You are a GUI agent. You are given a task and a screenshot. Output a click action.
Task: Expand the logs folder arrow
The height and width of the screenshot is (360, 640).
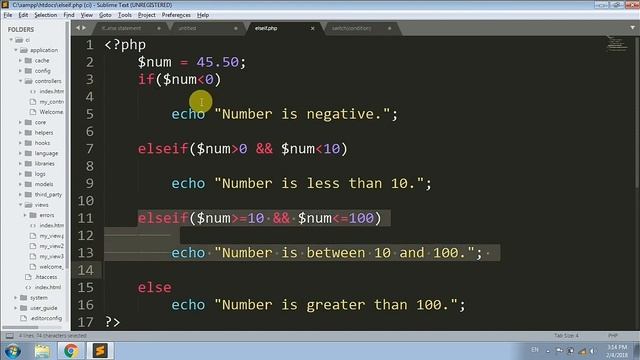tap(20, 174)
